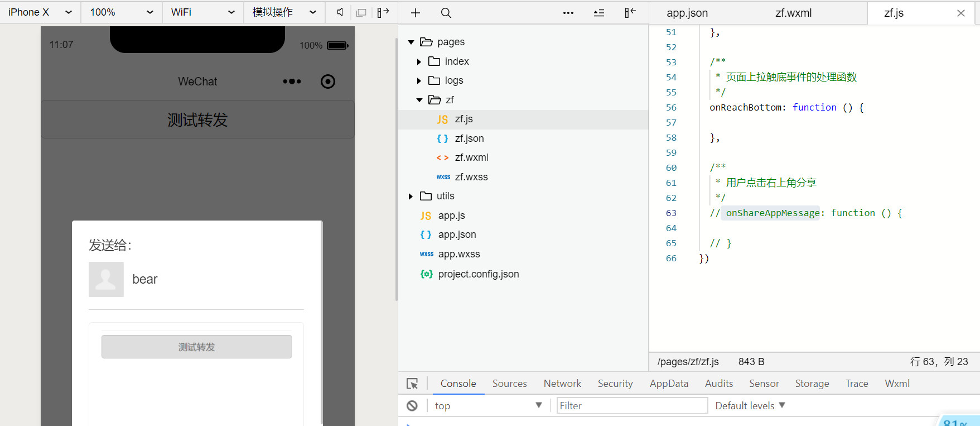Click the collapse file tree panel icon
Image resolution: width=980 pixels, height=426 pixels.
coord(630,13)
